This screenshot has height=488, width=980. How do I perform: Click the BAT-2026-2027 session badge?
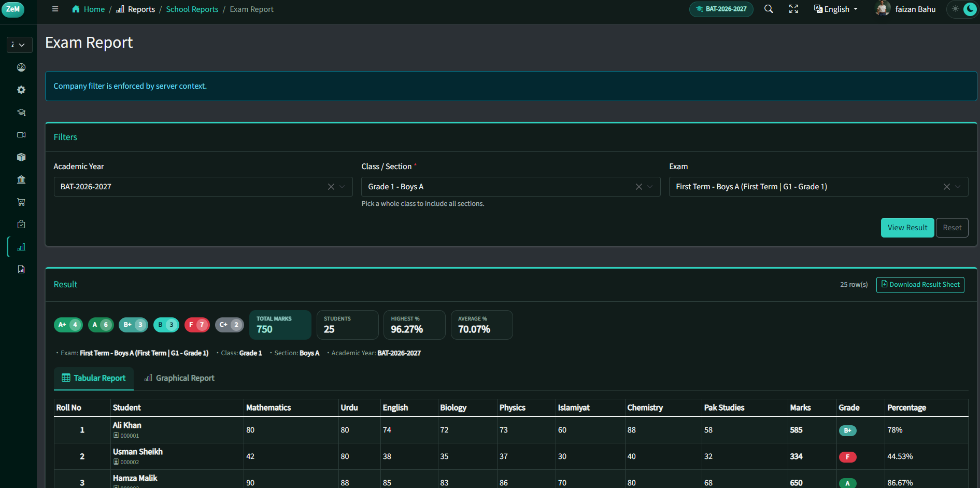tap(721, 9)
